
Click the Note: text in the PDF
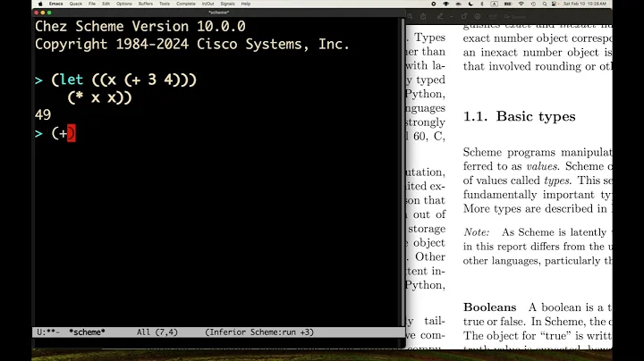(x=477, y=232)
